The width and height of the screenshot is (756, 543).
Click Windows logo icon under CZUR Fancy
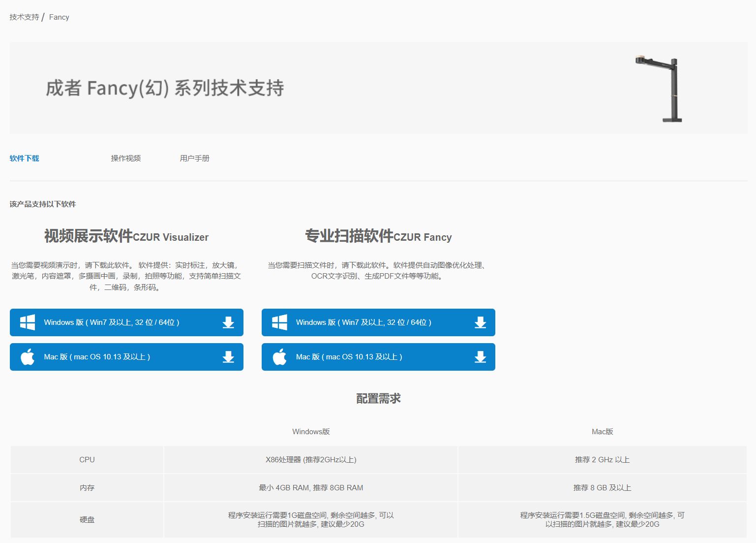point(279,322)
